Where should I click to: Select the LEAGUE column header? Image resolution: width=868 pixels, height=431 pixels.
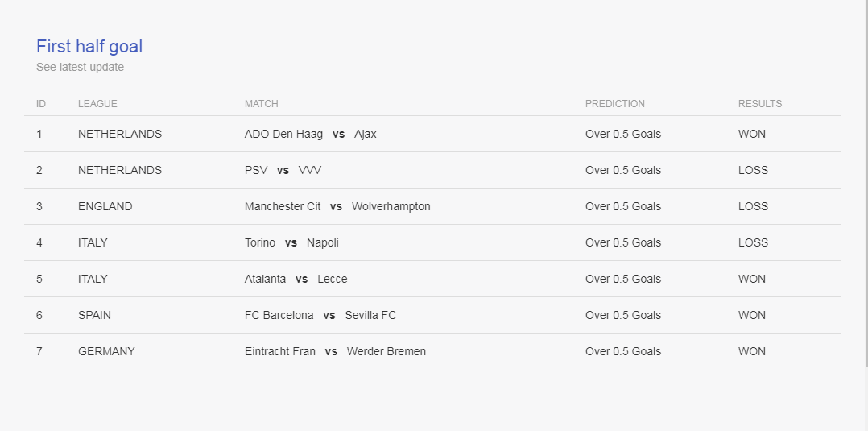97,104
